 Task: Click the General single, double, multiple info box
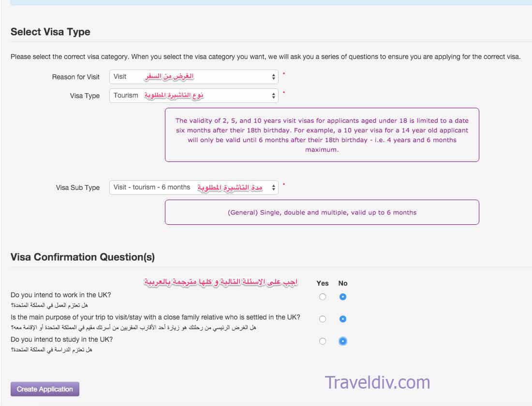pos(322,212)
